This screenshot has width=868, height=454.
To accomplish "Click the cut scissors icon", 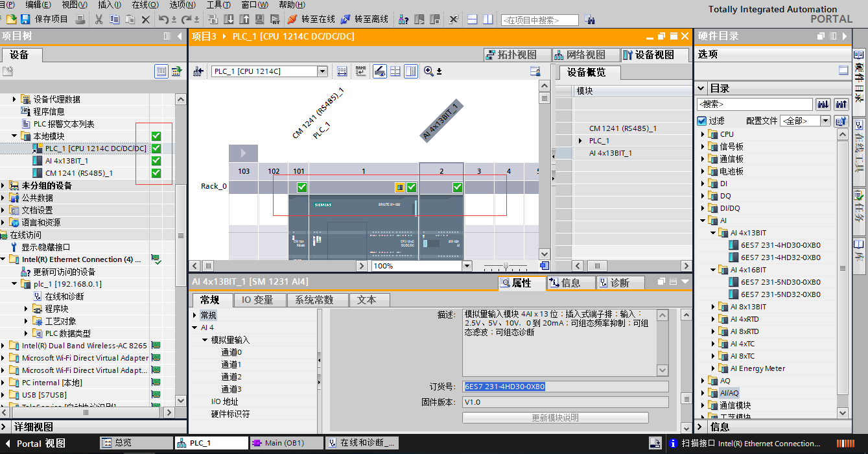I will click(99, 19).
